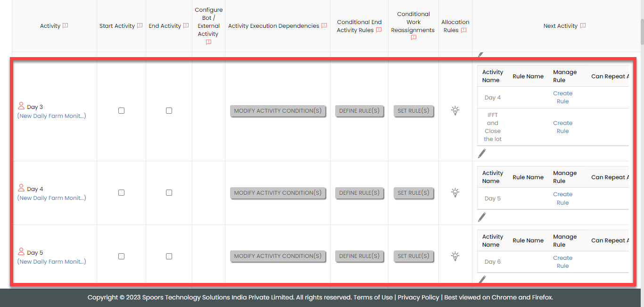
Task: Click the Day 5 allocation rules lightbulb icon
Action: pos(455,256)
